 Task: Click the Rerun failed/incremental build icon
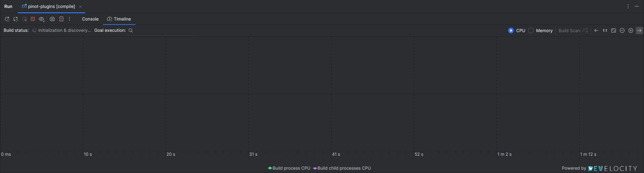coord(16,19)
